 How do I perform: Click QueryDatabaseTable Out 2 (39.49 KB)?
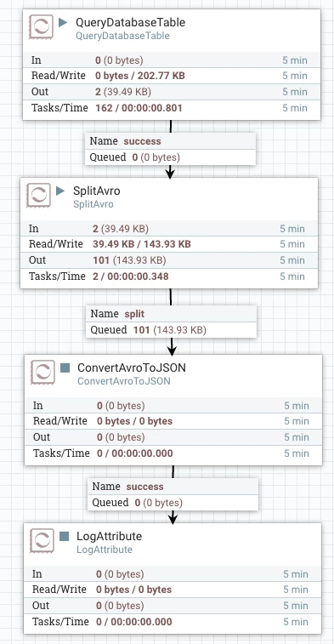[x=172, y=92]
